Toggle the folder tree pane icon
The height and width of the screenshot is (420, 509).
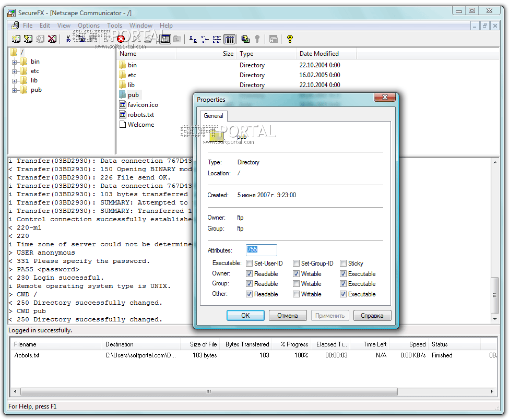click(x=165, y=39)
